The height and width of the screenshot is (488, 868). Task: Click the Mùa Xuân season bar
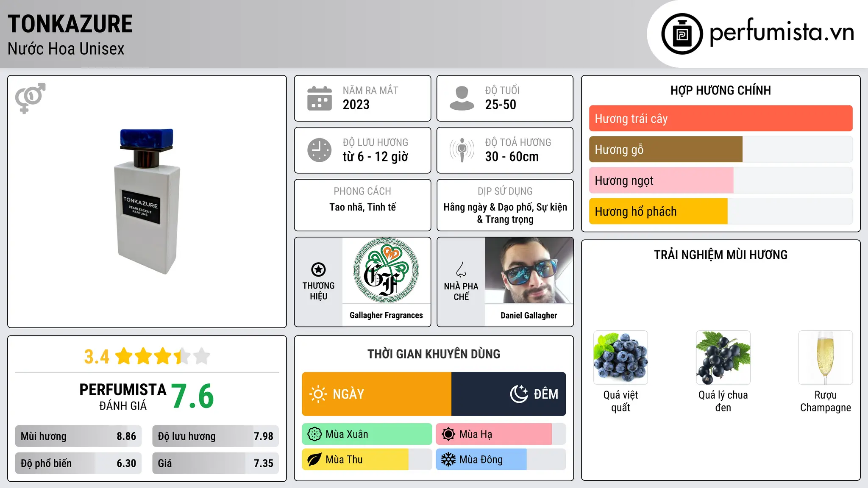click(367, 434)
